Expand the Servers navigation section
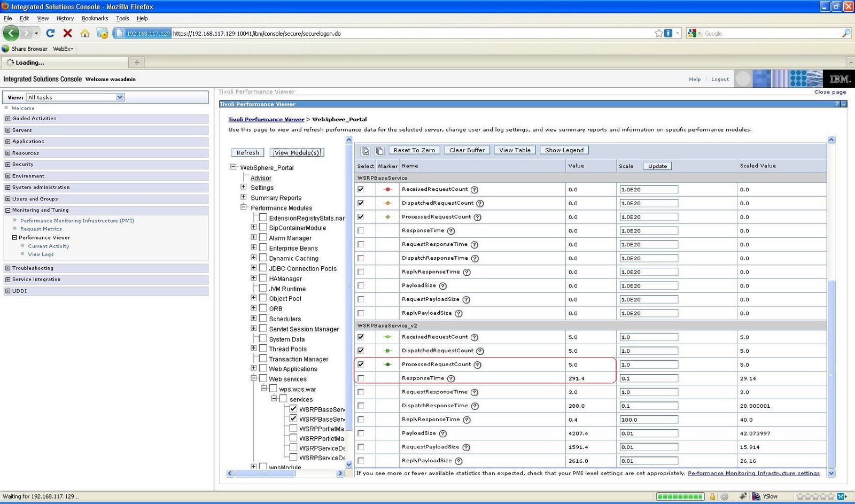The height and width of the screenshot is (504, 855). click(8, 130)
